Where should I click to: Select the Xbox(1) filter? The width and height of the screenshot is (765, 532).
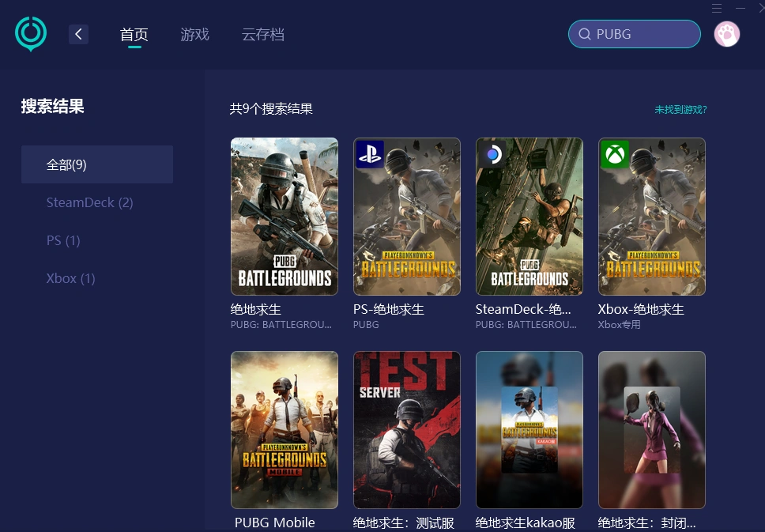tap(70, 278)
